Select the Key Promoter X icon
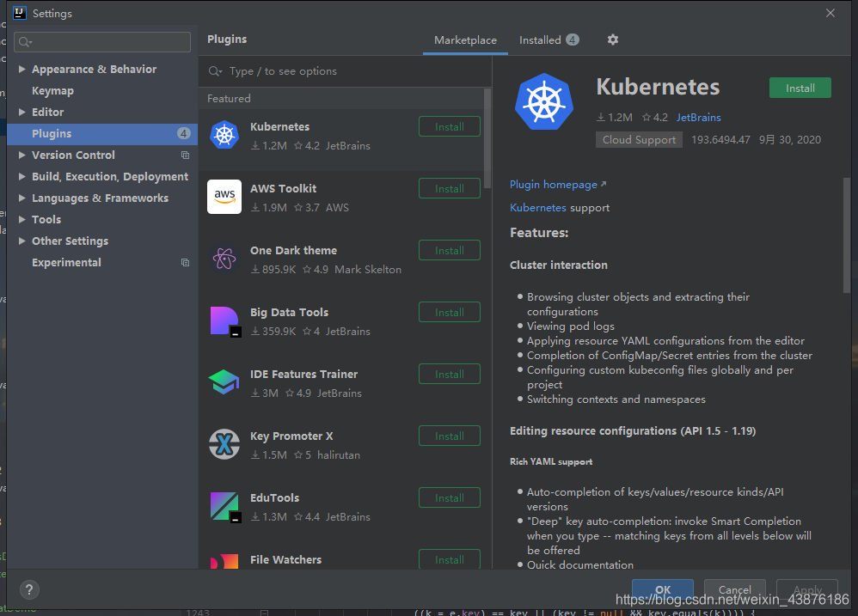Screen dimensions: 858x616 click(224, 444)
